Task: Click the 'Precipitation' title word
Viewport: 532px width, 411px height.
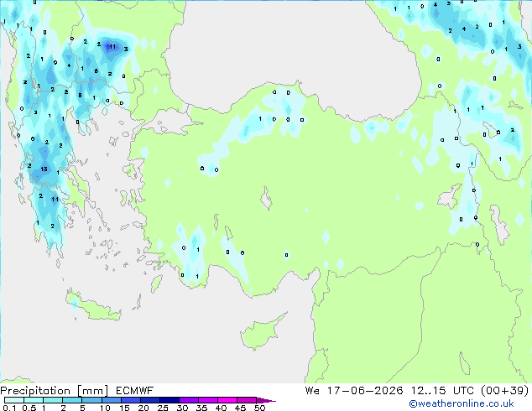Action: pos(35,391)
